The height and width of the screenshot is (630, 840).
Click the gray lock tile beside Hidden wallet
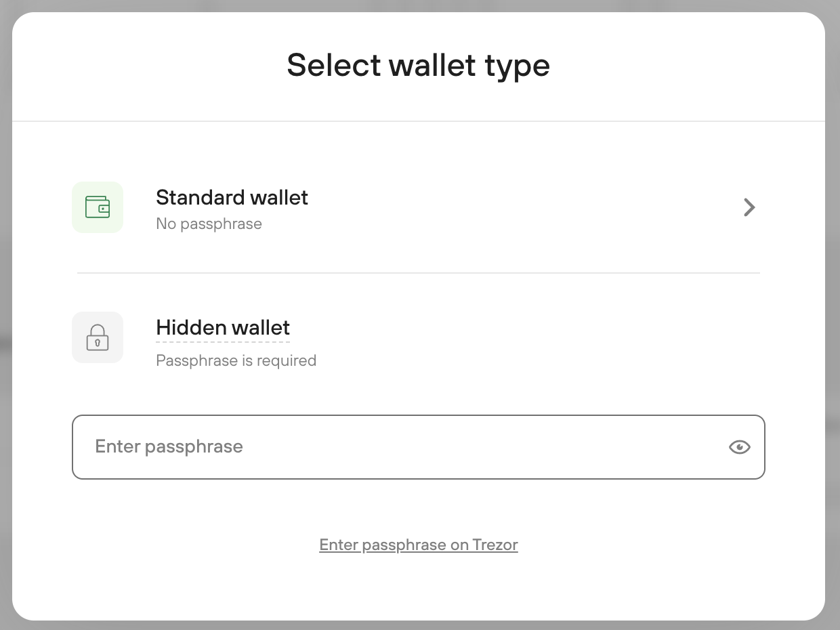(98, 337)
